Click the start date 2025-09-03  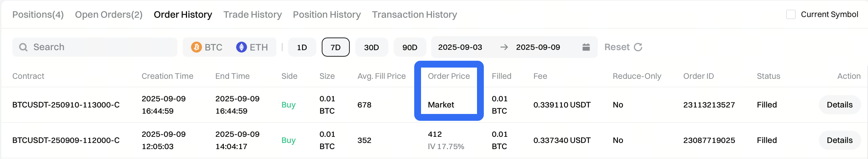point(460,47)
